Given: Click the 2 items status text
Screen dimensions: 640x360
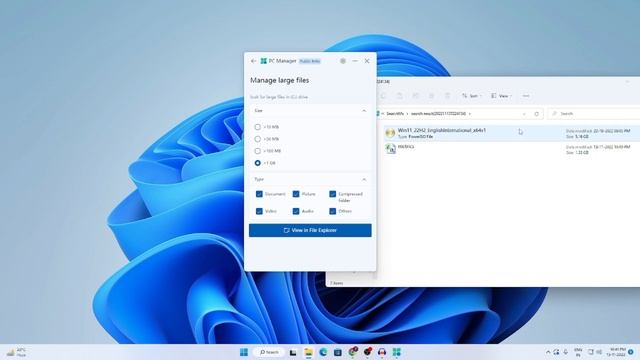Looking at the screenshot, I should coord(336,283).
